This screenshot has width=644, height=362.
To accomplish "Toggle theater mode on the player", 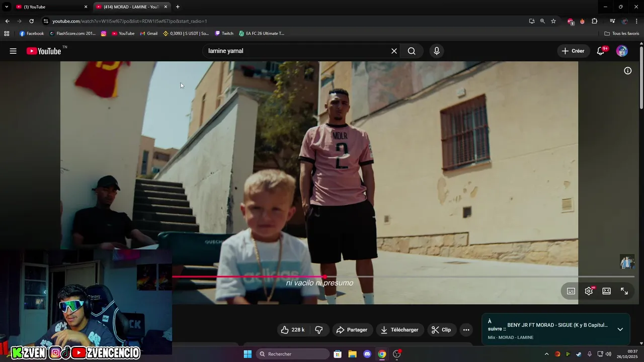I will [x=607, y=291].
